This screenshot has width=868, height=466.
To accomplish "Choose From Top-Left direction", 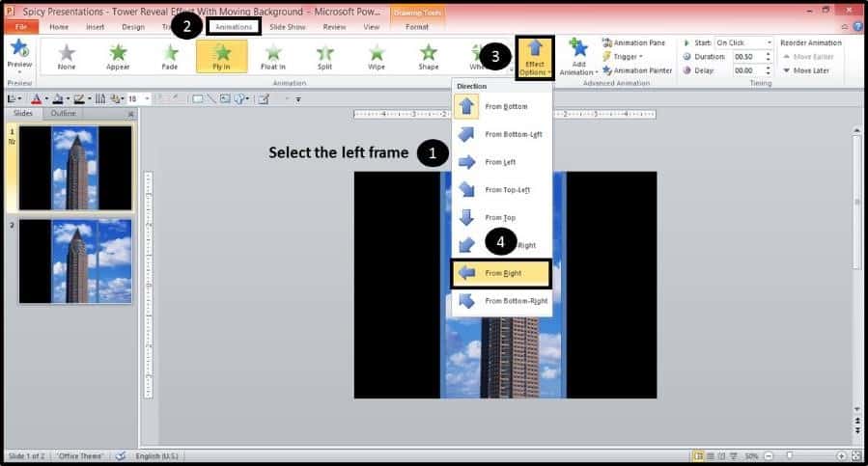I will 502,189.
